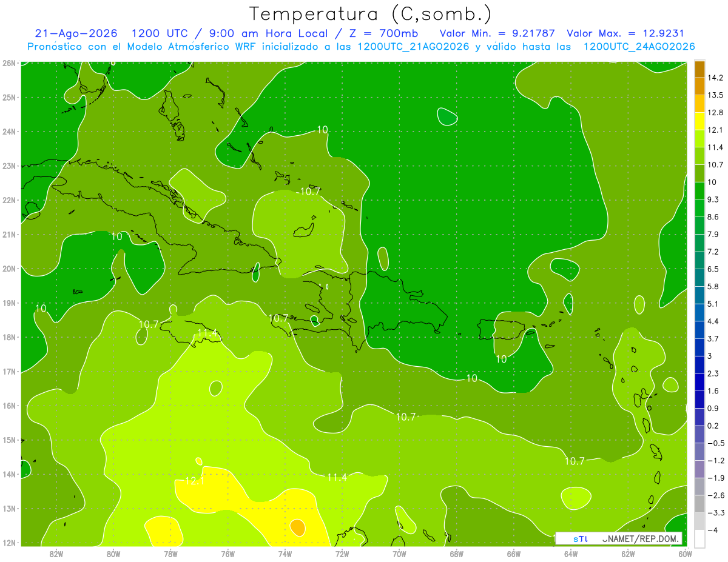Click the "10.7" contour label over the Bahamas
Viewport: 728px width, 562px height.
click(x=310, y=192)
